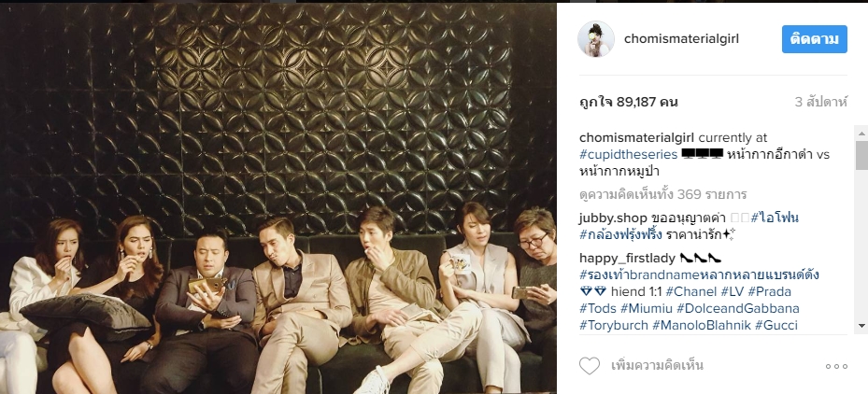
Task: Open the #ไอโฟน hashtag
Action: coord(775,218)
